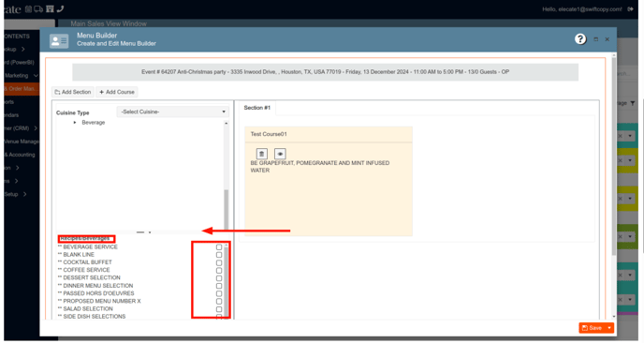Enable the COFFEE SERVICE checkbox
Viewport: 644px width, 343px height.
coord(219,271)
